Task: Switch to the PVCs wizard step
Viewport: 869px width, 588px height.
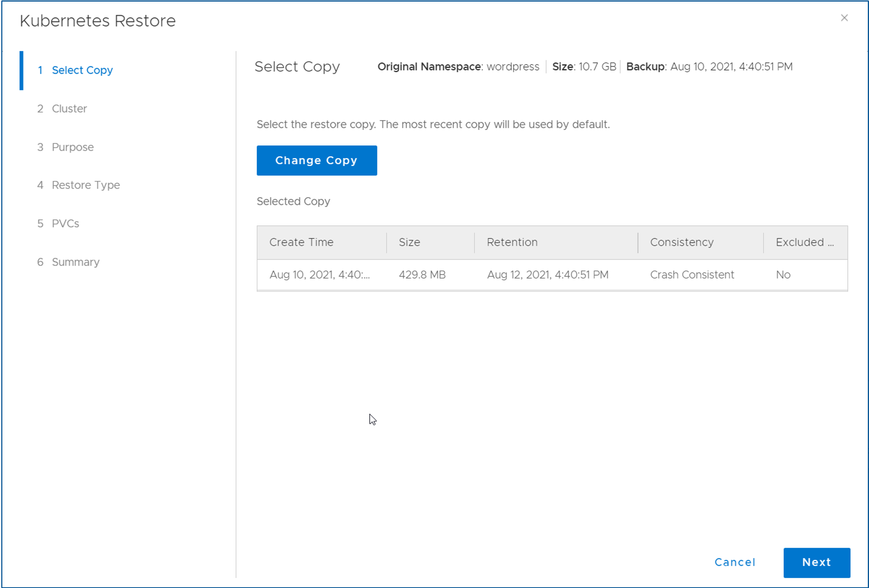Action: click(x=65, y=224)
